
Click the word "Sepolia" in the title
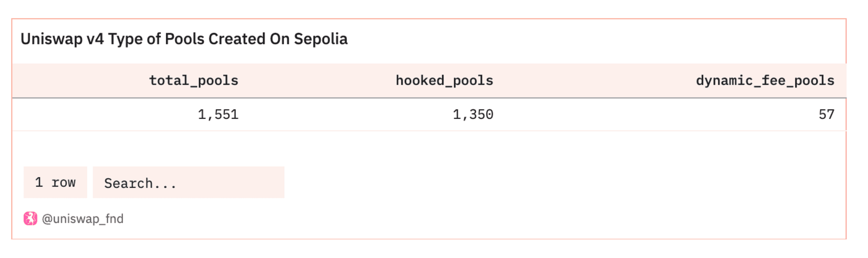coord(321,39)
